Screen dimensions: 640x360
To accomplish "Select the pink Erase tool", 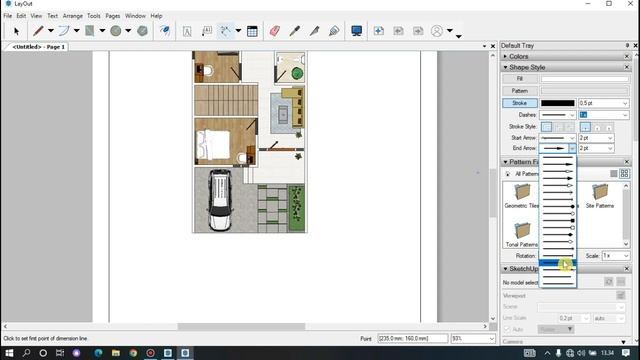I will pyautogui.click(x=275, y=31).
